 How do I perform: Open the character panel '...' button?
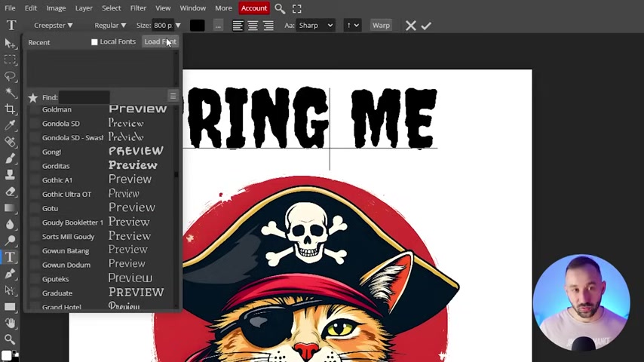click(218, 26)
